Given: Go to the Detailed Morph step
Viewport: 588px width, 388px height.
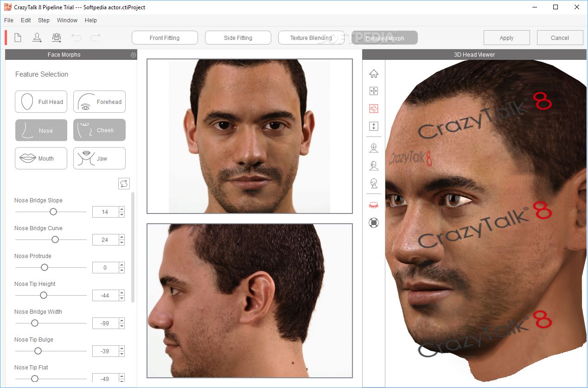Looking at the screenshot, I should (x=384, y=38).
